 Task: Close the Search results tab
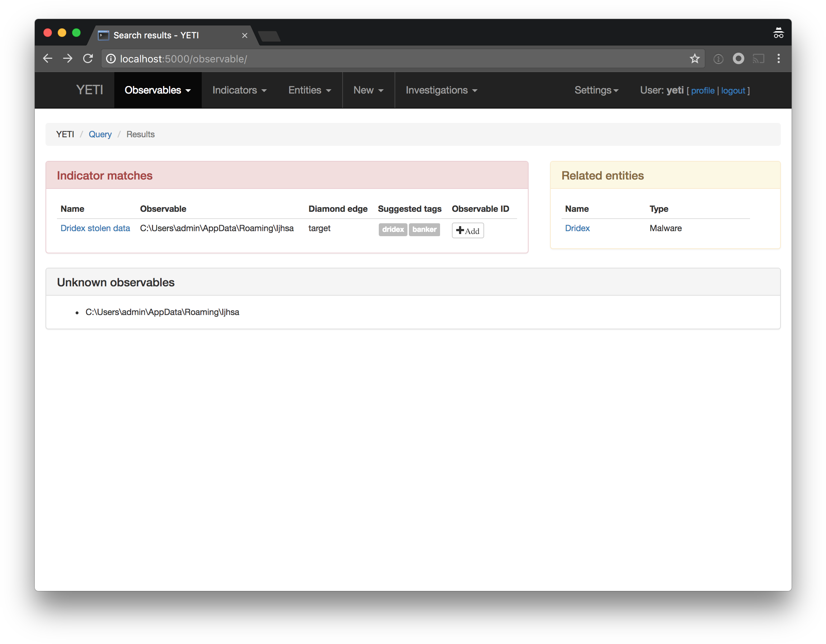[x=245, y=35]
